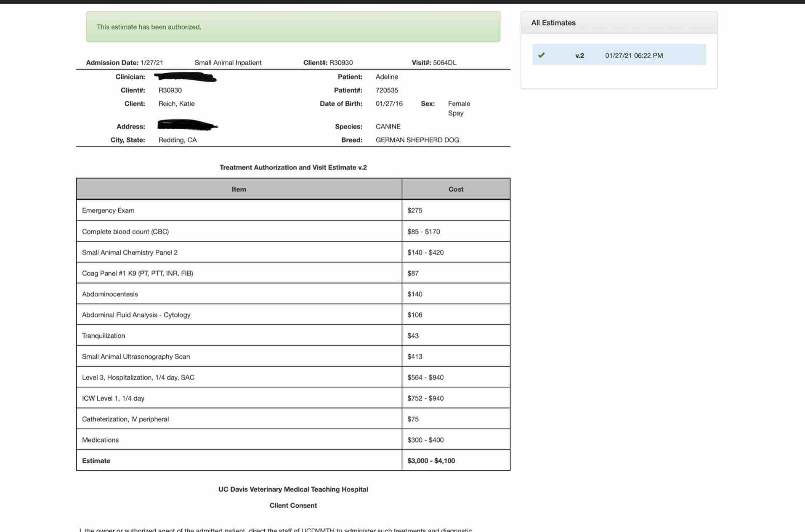Select the Emergency Exam row
This screenshot has width=805, height=532.
[293, 210]
